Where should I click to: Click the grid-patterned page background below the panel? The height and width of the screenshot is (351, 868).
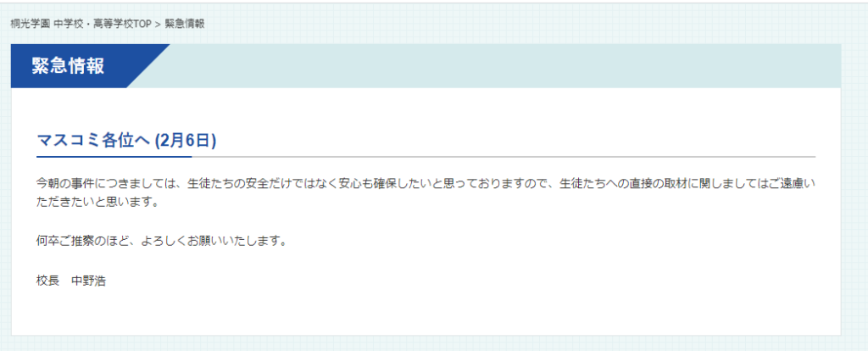[434, 344]
